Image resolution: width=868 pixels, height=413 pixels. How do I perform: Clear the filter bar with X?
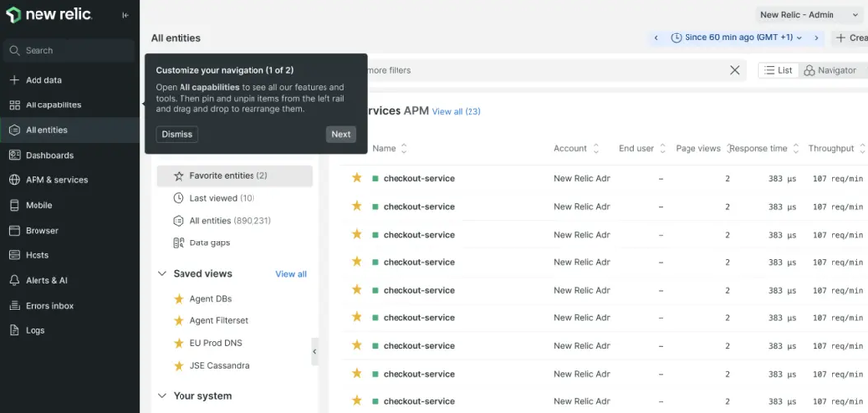(734, 70)
